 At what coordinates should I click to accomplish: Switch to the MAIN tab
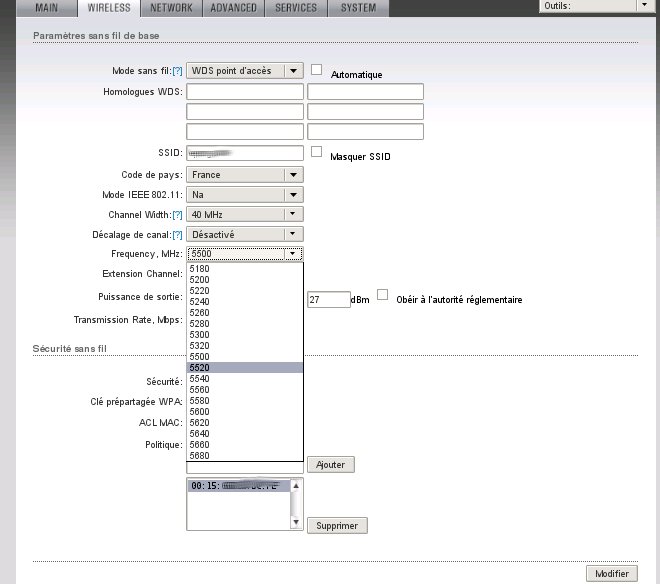[47, 8]
